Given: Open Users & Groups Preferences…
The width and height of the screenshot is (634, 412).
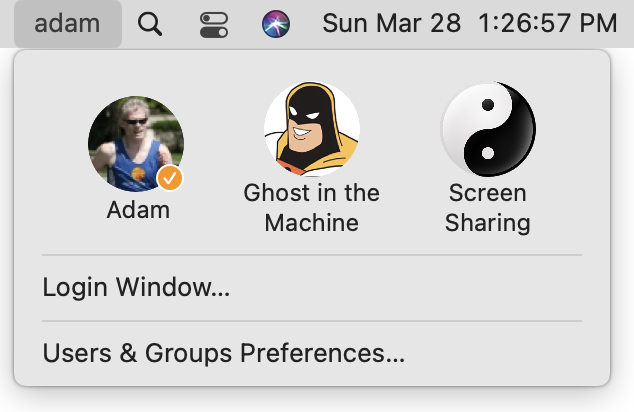Looking at the screenshot, I should click(223, 353).
